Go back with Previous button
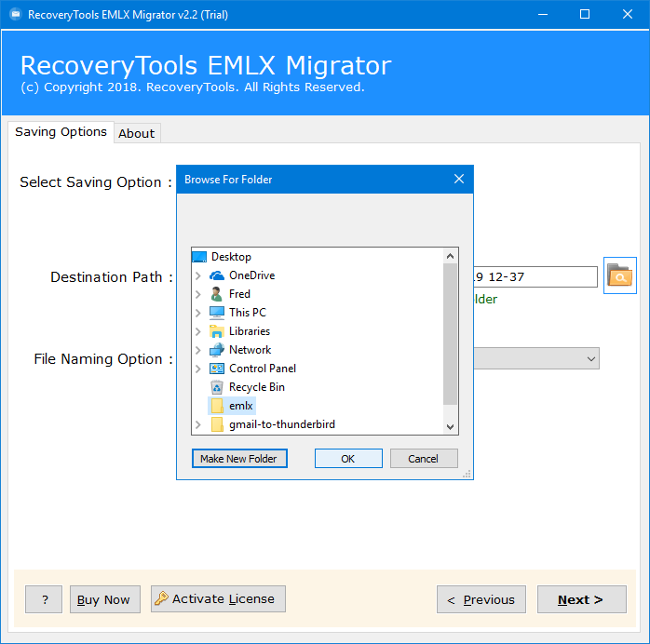 click(481, 599)
